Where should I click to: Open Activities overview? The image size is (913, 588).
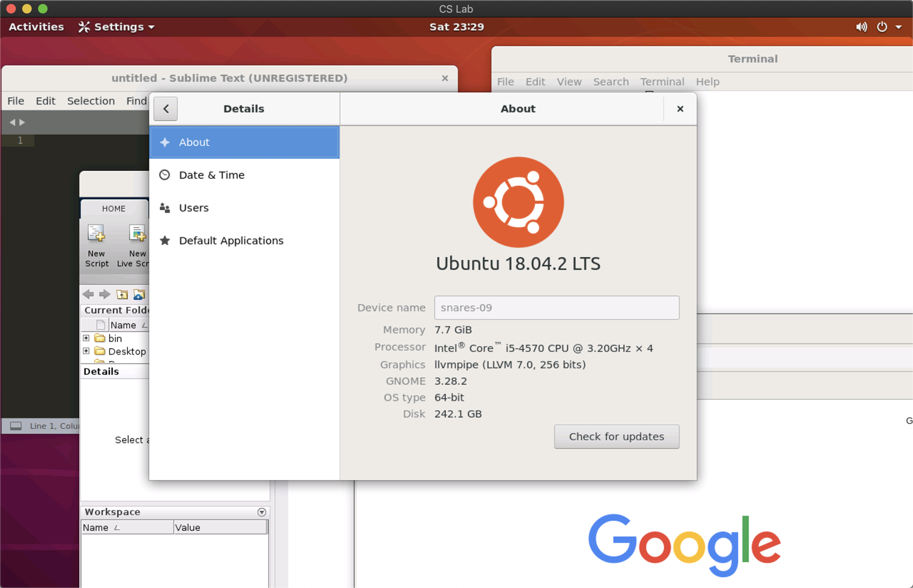36,27
